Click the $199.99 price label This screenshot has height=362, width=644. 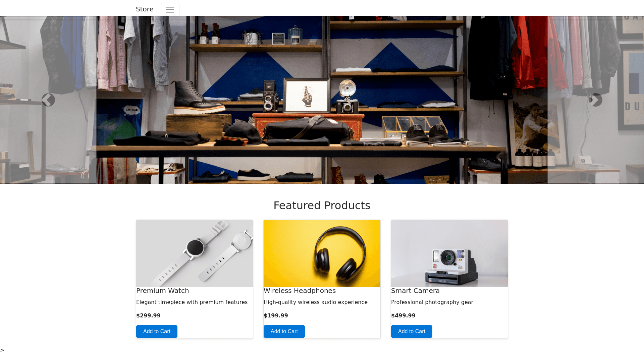coord(276,316)
